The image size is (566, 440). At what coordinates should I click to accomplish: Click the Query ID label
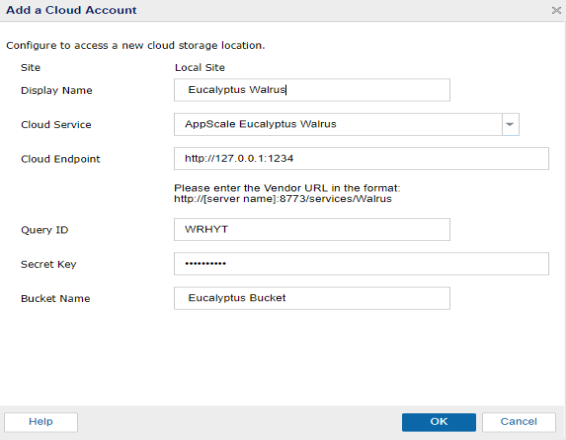(x=44, y=230)
